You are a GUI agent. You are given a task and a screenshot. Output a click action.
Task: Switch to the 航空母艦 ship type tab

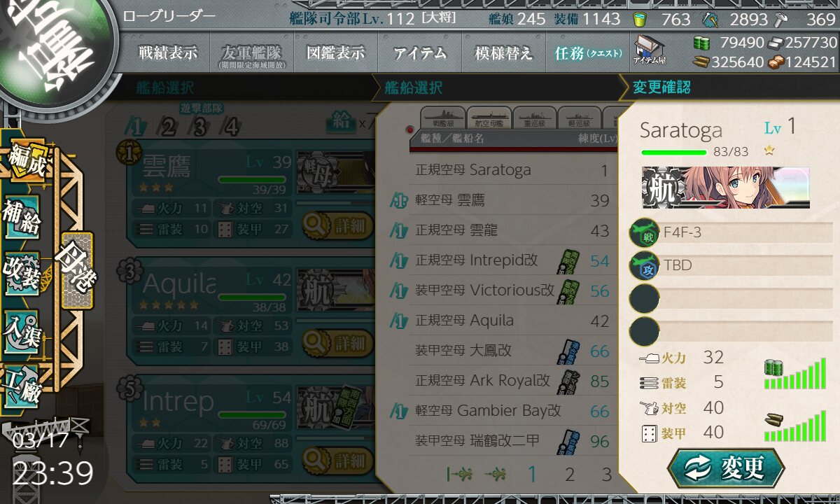(x=489, y=117)
